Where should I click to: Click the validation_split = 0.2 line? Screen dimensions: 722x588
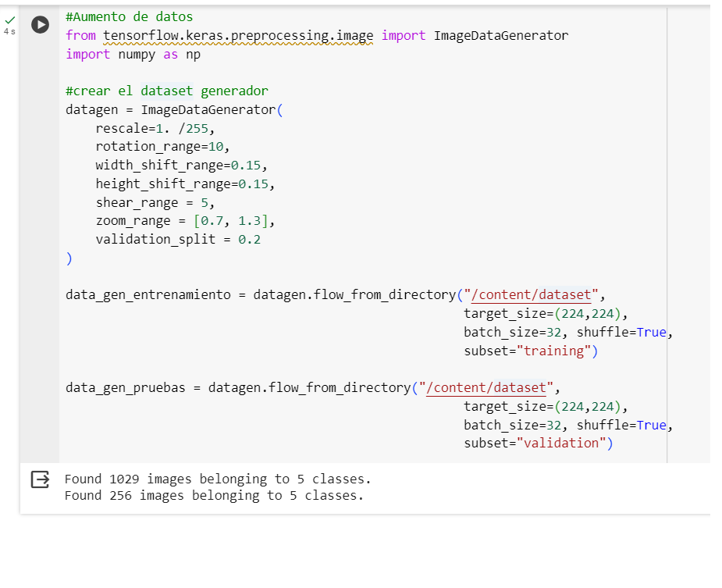click(178, 239)
